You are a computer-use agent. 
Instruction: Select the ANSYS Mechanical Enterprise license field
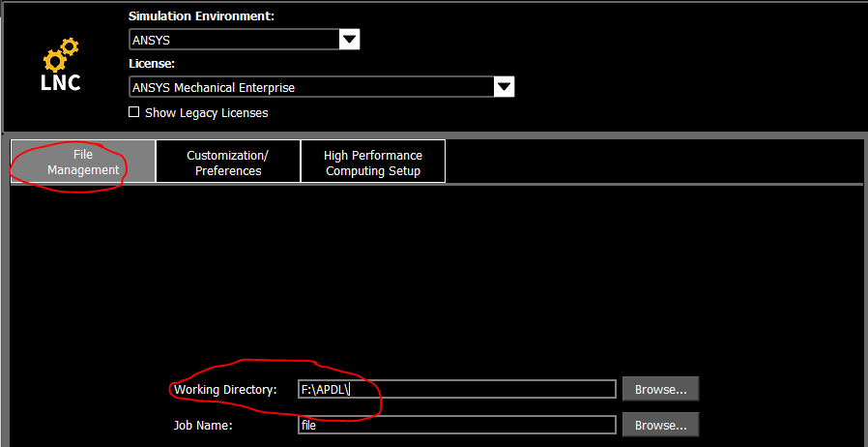pyautogui.click(x=311, y=87)
